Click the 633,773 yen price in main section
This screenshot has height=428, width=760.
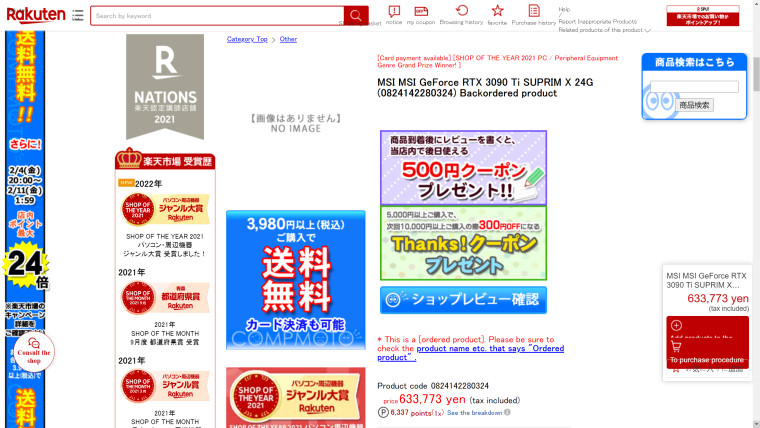(x=432, y=399)
